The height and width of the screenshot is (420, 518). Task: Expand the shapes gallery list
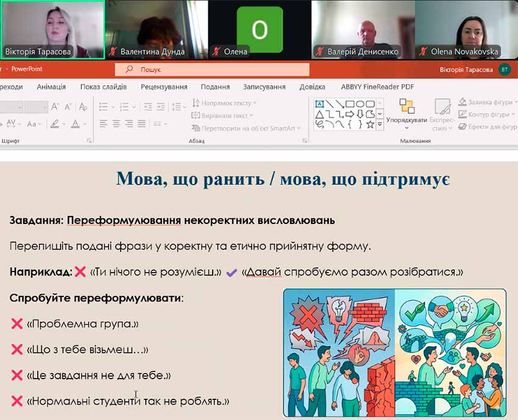tap(380, 124)
